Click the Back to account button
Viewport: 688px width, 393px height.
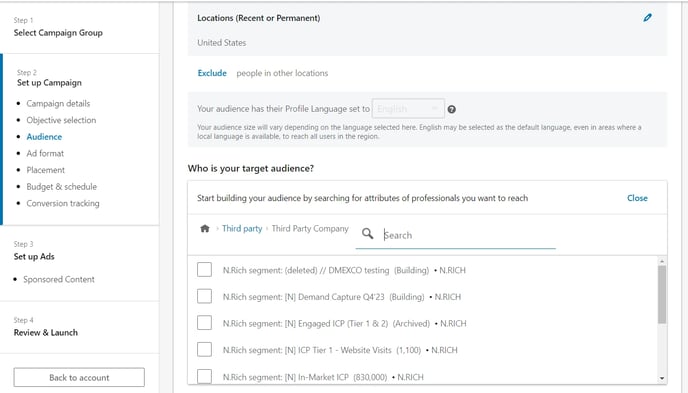coord(79,377)
